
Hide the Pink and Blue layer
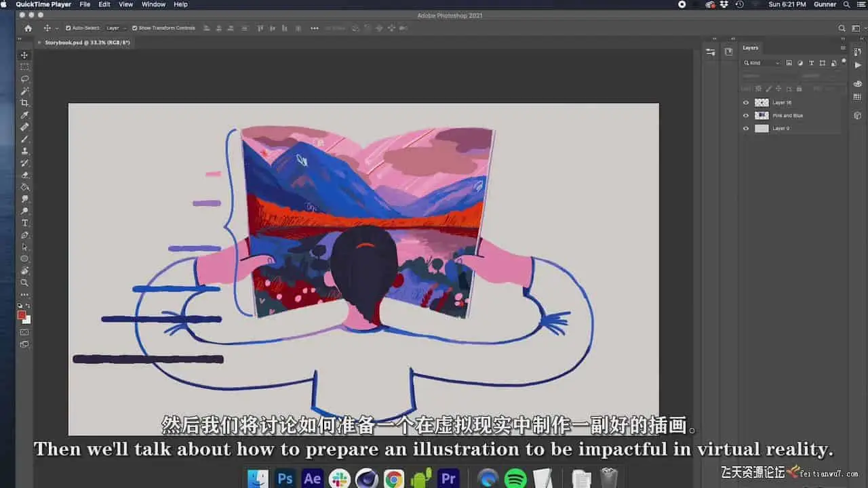coord(746,116)
